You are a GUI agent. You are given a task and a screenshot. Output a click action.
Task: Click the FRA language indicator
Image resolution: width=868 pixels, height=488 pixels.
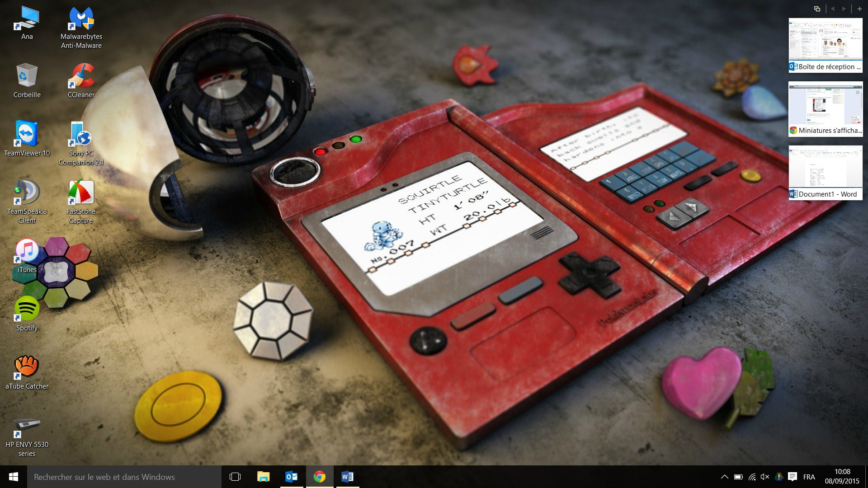pyautogui.click(x=809, y=477)
